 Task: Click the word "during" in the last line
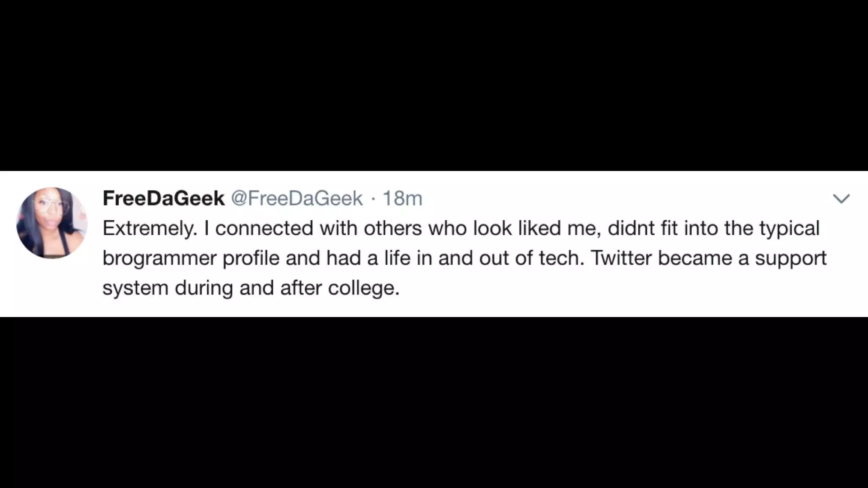(x=204, y=288)
